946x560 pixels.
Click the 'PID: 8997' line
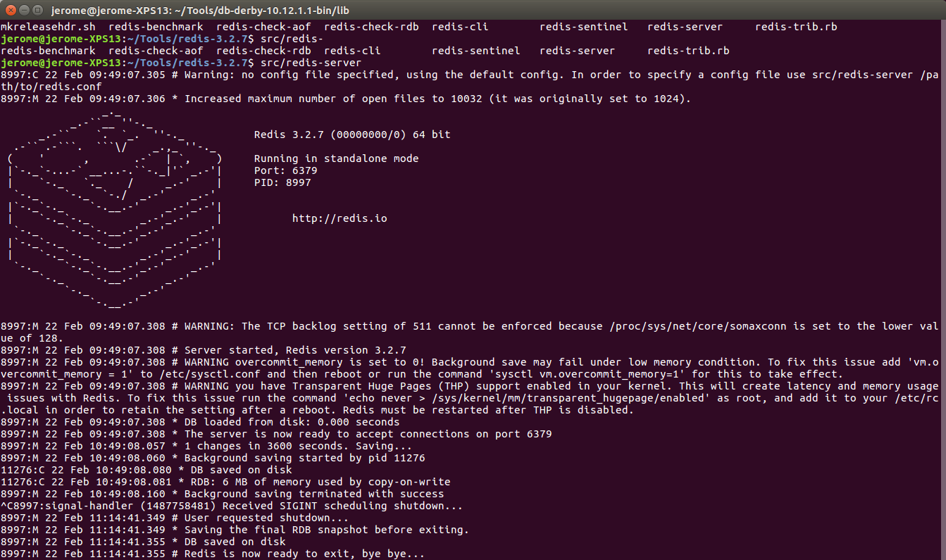[x=282, y=182]
